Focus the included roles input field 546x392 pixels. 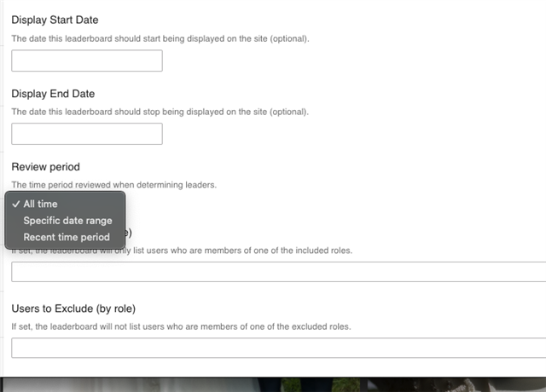pos(279,272)
